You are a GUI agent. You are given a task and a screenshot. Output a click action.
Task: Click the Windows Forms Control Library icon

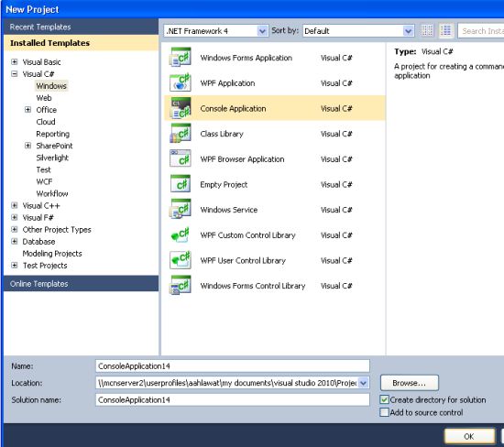[x=180, y=286]
